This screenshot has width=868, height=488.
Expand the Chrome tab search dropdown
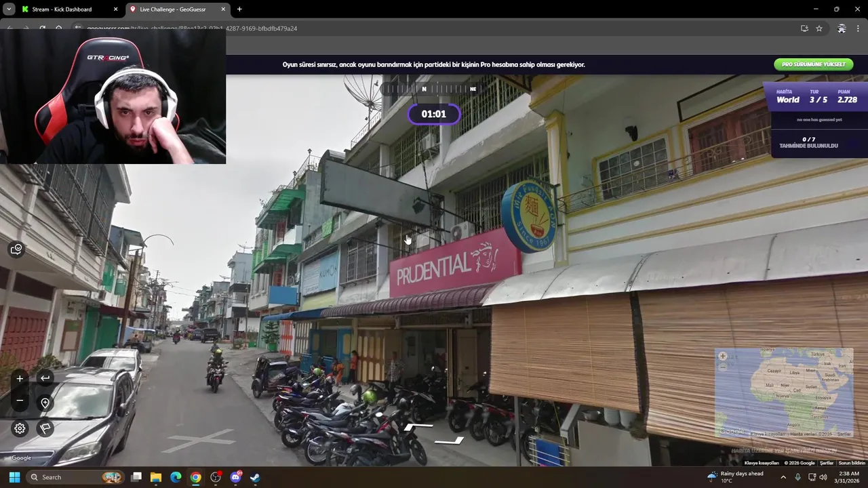(8, 9)
